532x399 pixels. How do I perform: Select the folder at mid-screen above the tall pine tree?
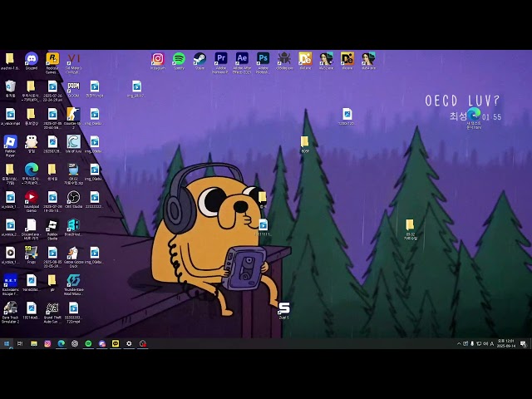click(x=305, y=142)
